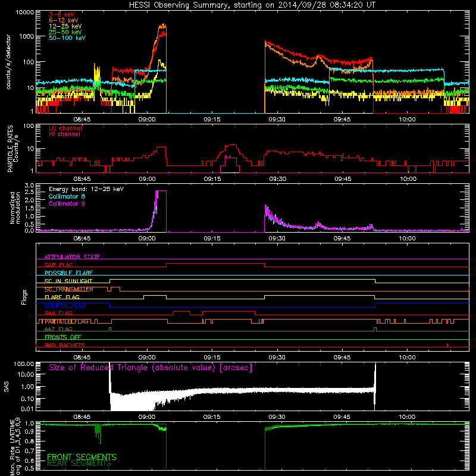476x476 pixels.
Task: Select the FRONT SEGMENTS legend label
Action: tap(82, 457)
